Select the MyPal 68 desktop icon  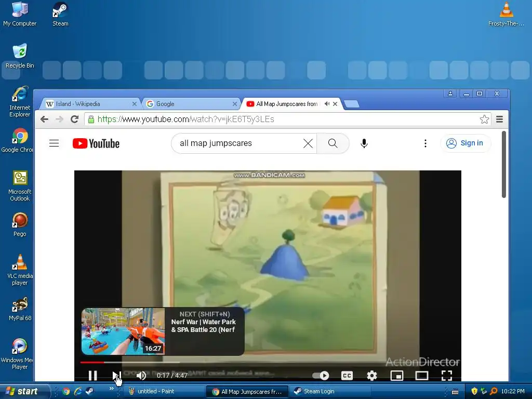20,309
